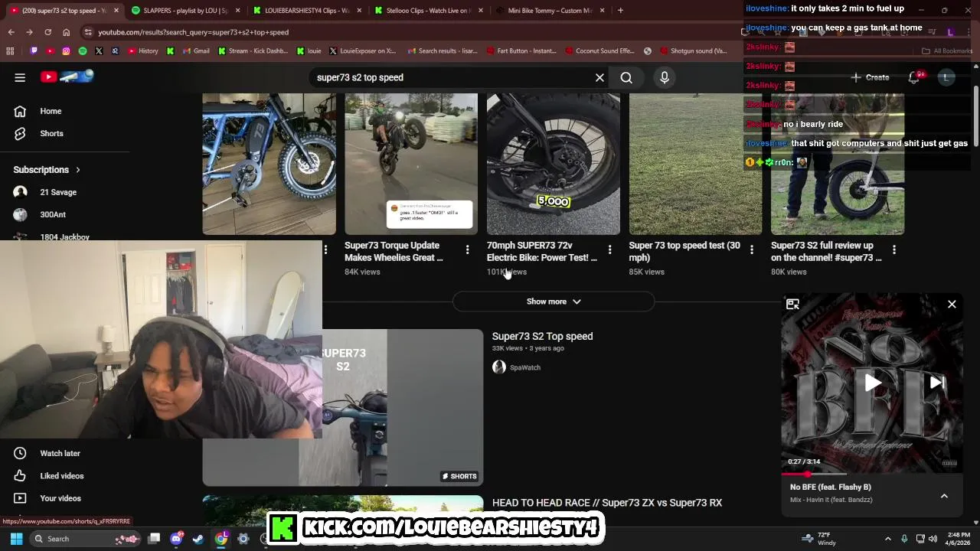Screen dimensions: 980x551
Task: Open the account avatar menu
Action: click(x=946, y=77)
